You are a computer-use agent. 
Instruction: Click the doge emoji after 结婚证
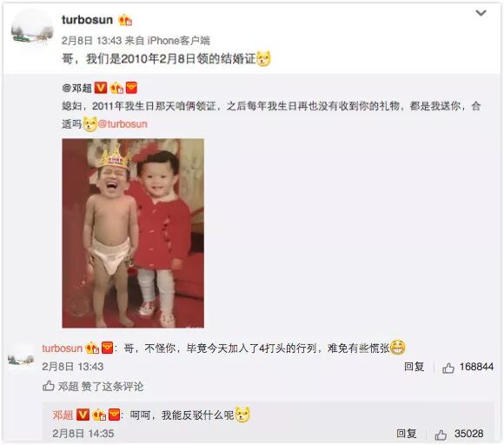coord(263,58)
